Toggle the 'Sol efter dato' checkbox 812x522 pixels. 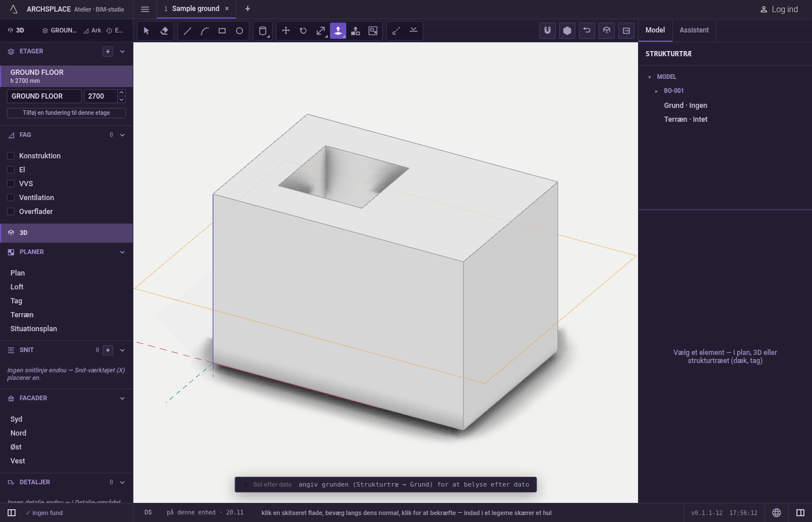(x=246, y=485)
